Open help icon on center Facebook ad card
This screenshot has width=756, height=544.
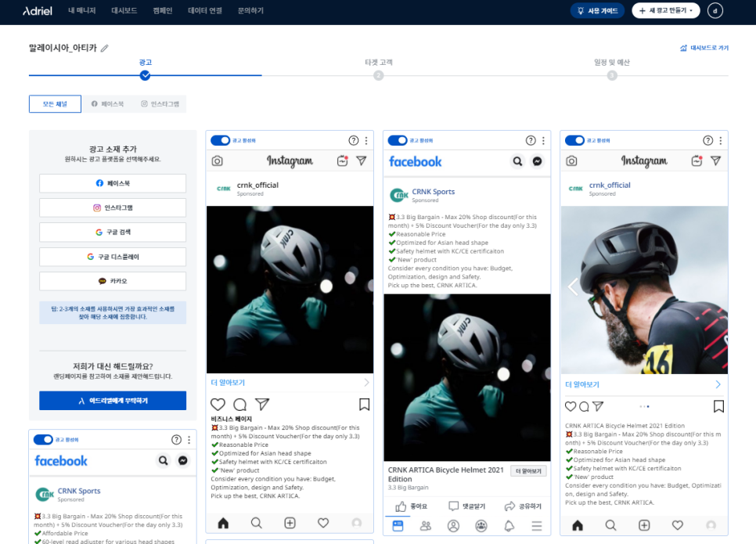point(531,140)
